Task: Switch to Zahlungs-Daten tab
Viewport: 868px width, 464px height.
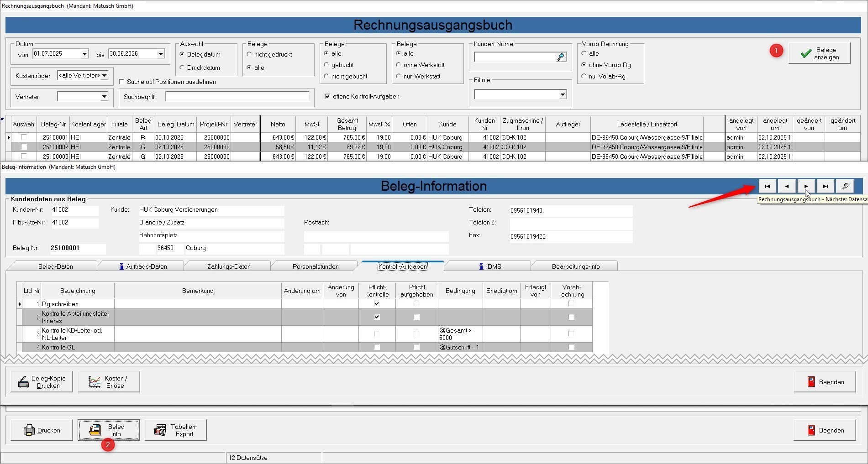Action: click(x=229, y=266)
